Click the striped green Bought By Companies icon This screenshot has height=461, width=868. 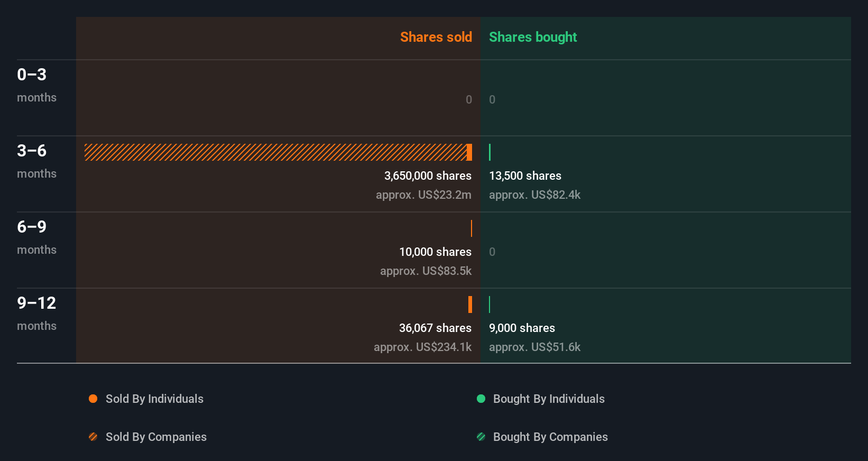(x=481, y=437)
